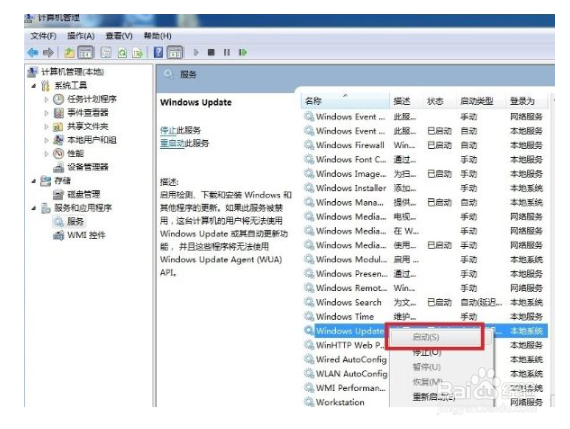Select 服务和应用程序 tree node
Viewport: 570px width, 429px height.
coord(83,208)
